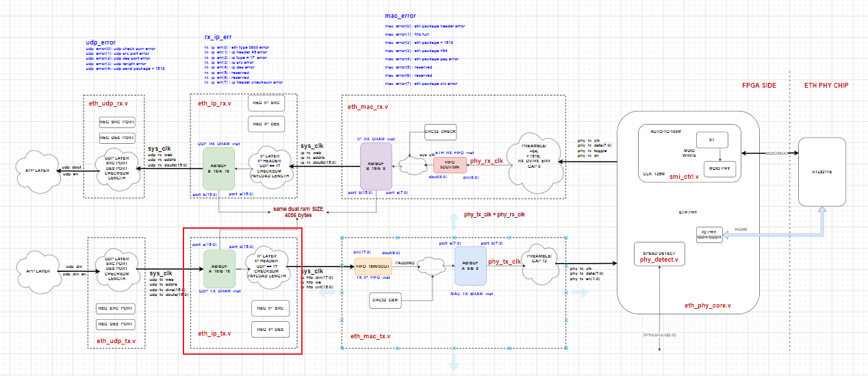Select the MDIO PHY box
The height and width of the screenshot is (376, 868).
pyautogui.click(x=720, y=168)
